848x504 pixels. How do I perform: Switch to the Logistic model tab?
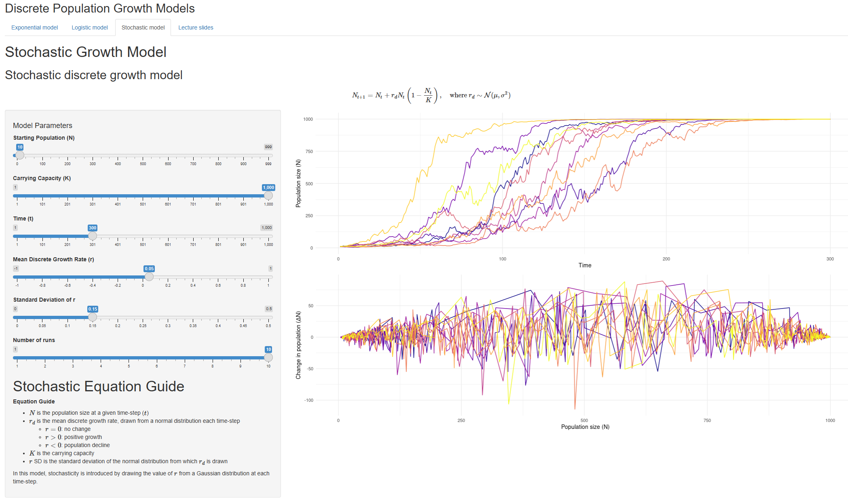89,27
